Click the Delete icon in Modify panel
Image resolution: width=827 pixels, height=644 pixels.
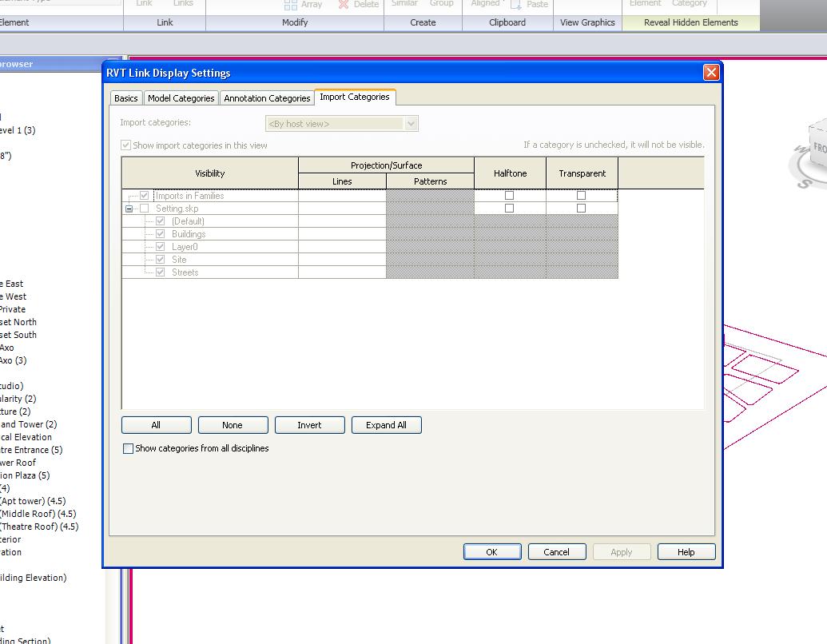pos(344,4)
